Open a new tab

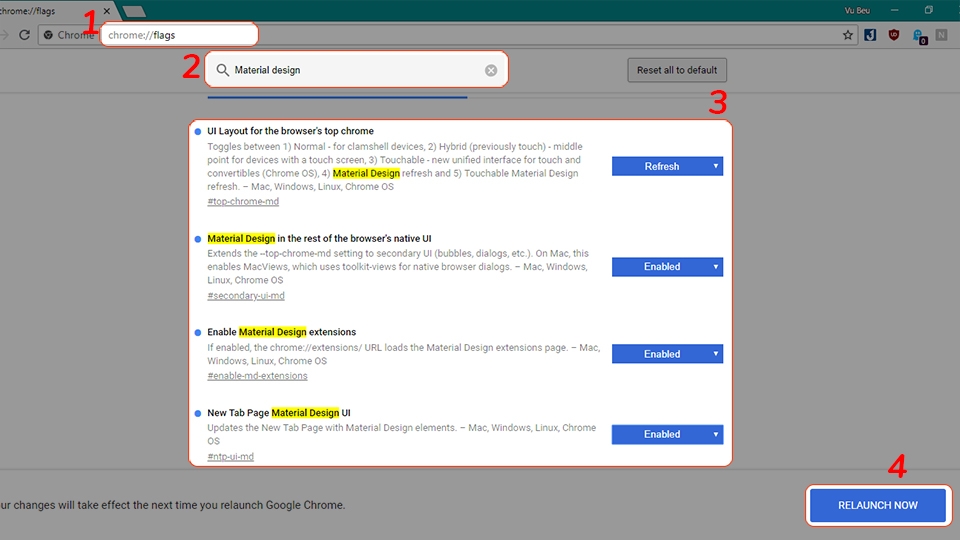coord(134,11)
